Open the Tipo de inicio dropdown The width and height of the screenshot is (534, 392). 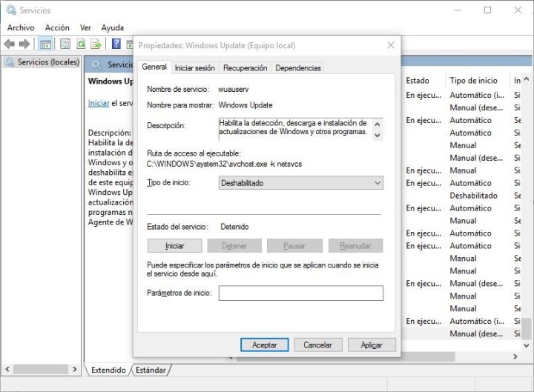click(x=301, y=182)
